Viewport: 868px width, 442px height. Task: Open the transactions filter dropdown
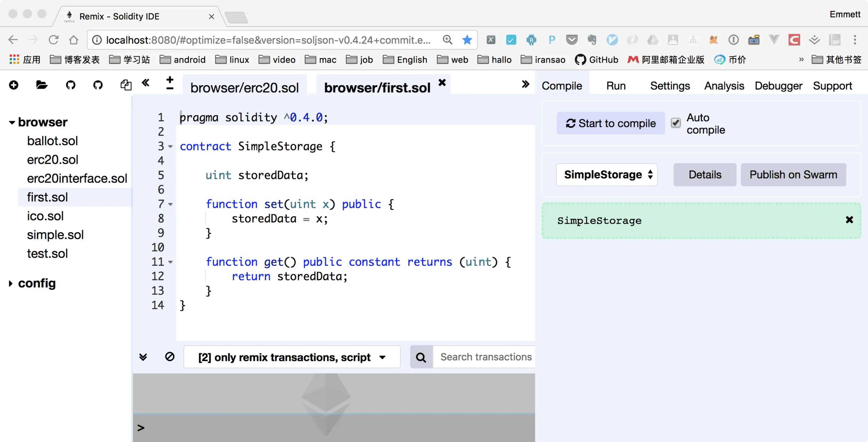(x=292, y=357)
